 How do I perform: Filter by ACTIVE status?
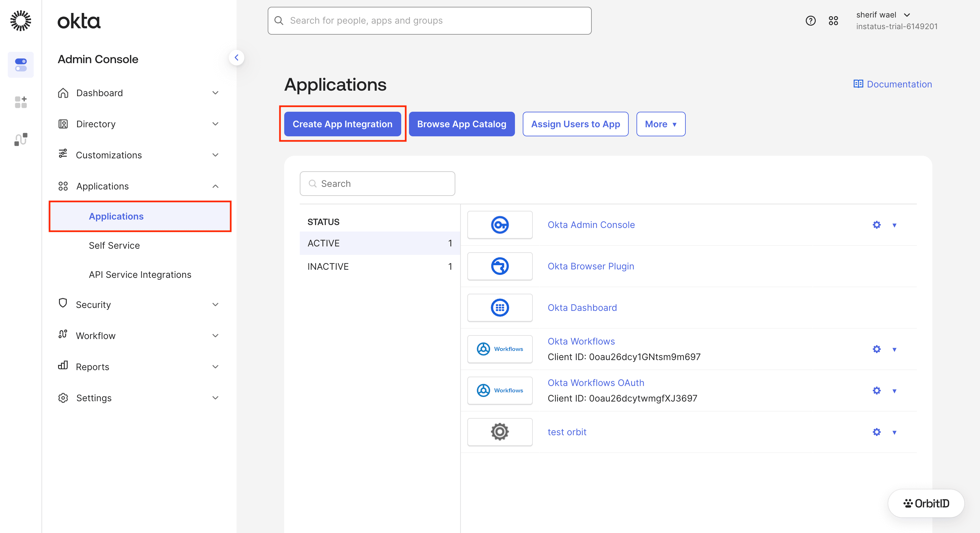tap(380, 243)
